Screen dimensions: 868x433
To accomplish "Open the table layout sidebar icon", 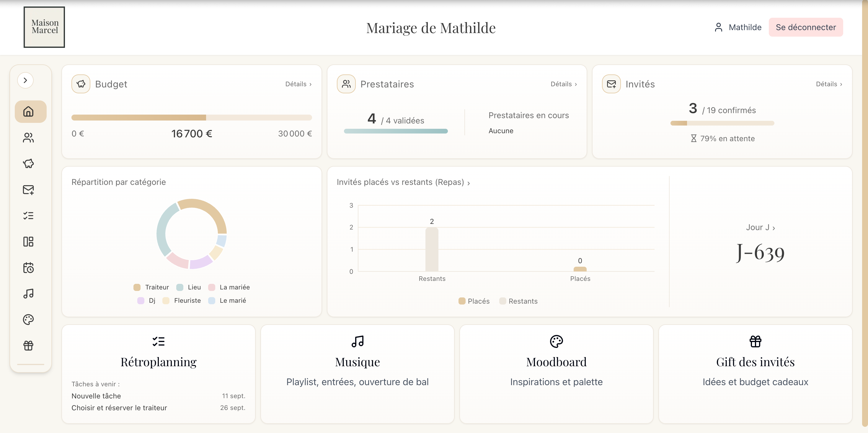I will [x=29, y=241].
